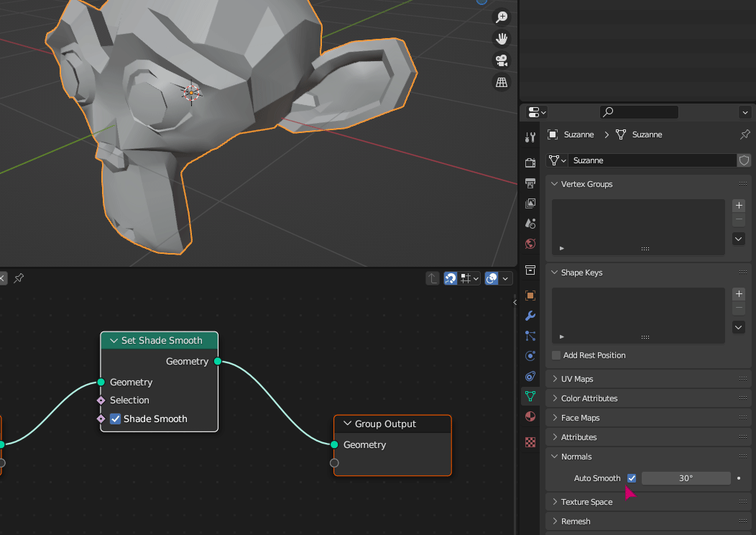Toggle node editor overlays button

pos(492,278)
